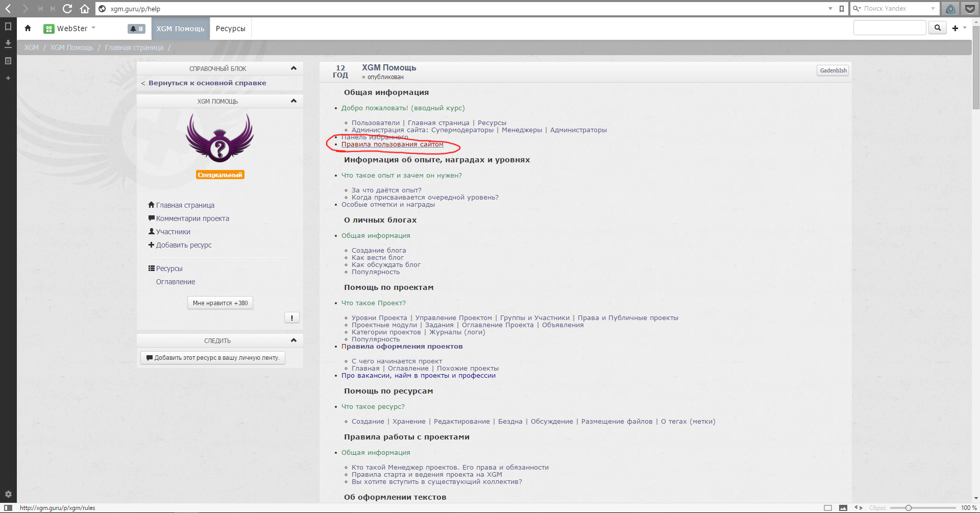Screen dimensions: 980x513
Task: Open Добро пожаловать! (вводный курс)
Action: pyautogui.click(x=403, y=108)
